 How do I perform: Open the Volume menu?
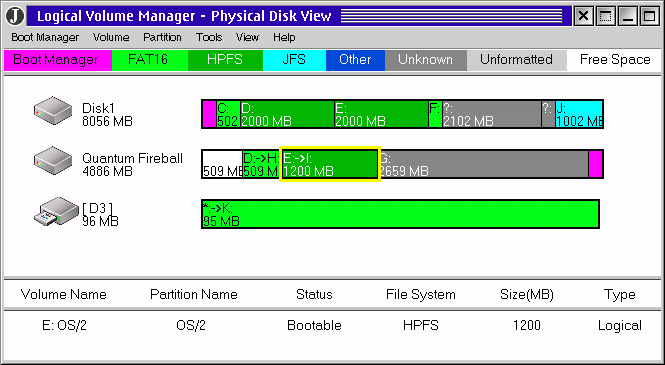click(x=111, y=37)
